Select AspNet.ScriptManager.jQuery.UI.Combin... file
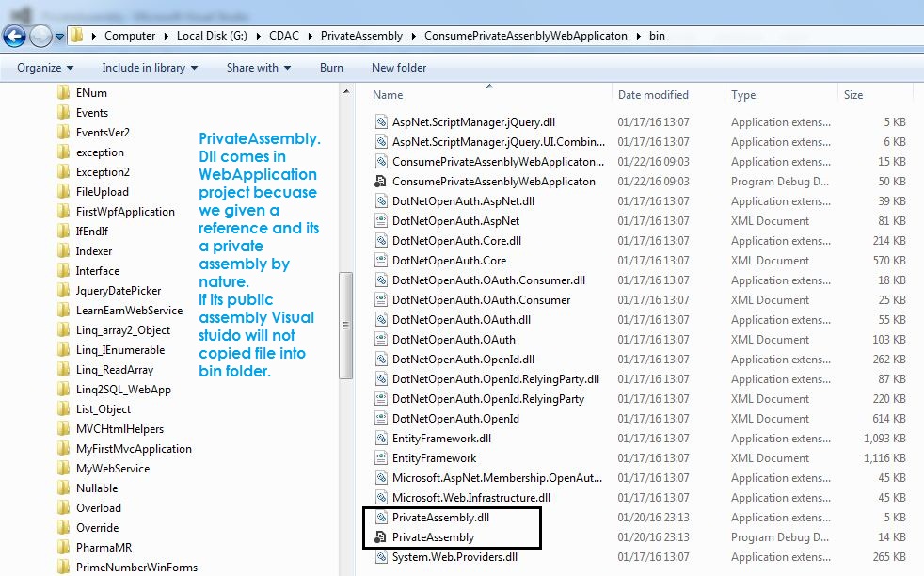The image size is (924, 576). pos(499,142)
